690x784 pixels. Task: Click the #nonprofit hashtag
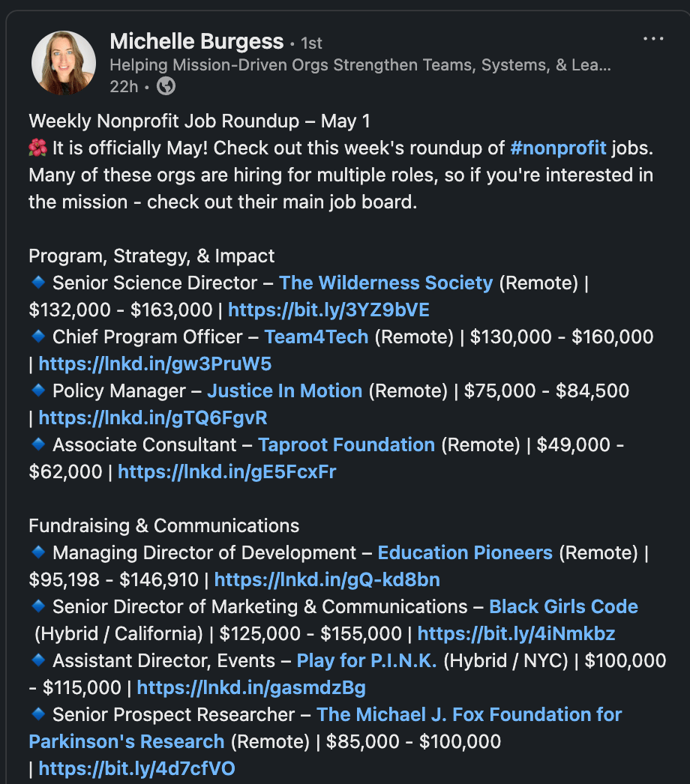[557, 148]
